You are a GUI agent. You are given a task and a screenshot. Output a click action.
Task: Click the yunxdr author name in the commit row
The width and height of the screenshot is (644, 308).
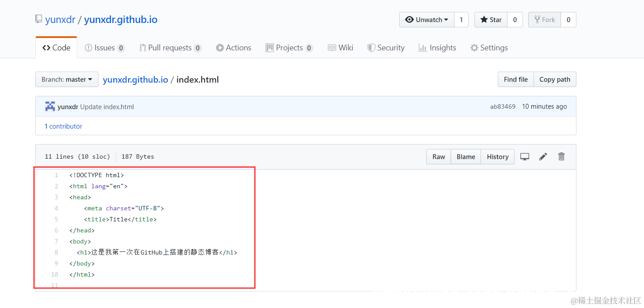(68, 106)
